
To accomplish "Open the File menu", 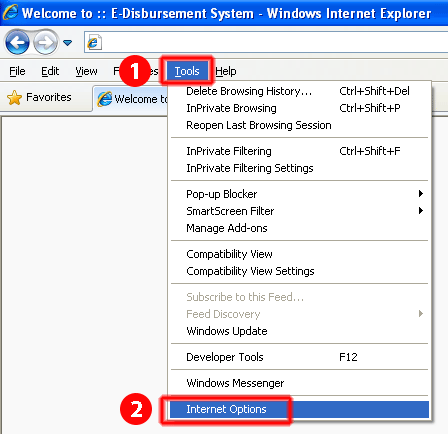I will (17, 71).
